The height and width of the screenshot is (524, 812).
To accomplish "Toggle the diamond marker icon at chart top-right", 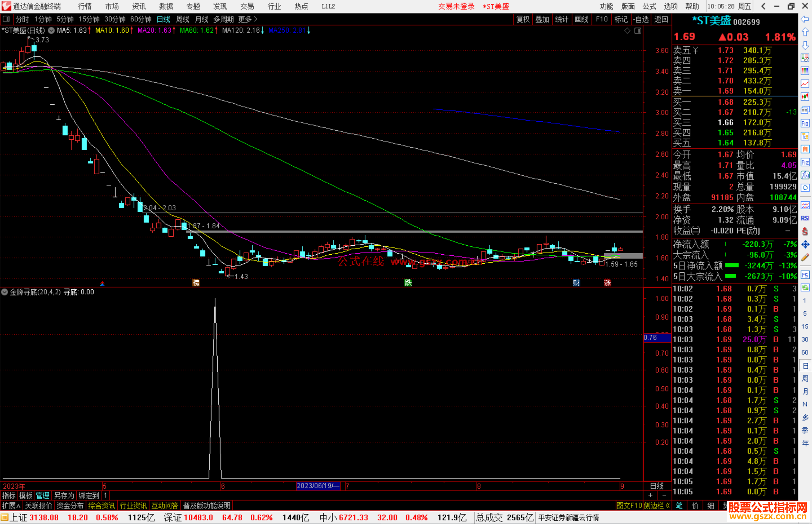I will point(627,31).
